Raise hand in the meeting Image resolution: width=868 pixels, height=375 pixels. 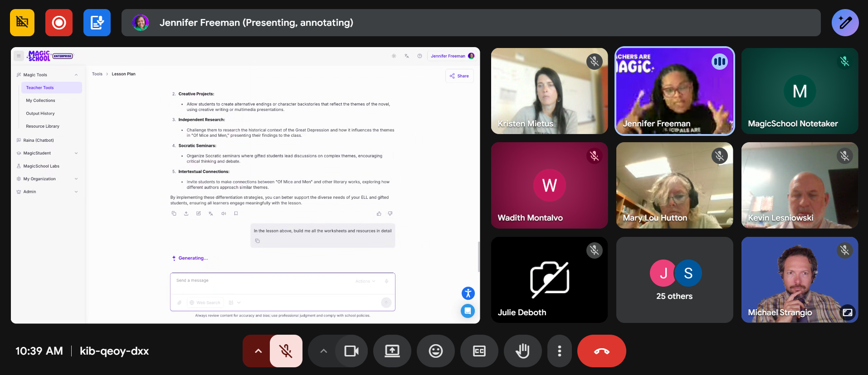coord(522,351)
